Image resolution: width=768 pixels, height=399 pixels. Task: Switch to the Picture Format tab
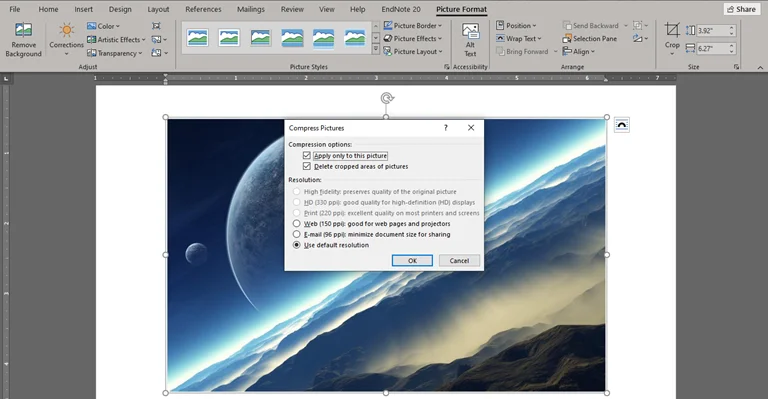[x=461, y=9]
